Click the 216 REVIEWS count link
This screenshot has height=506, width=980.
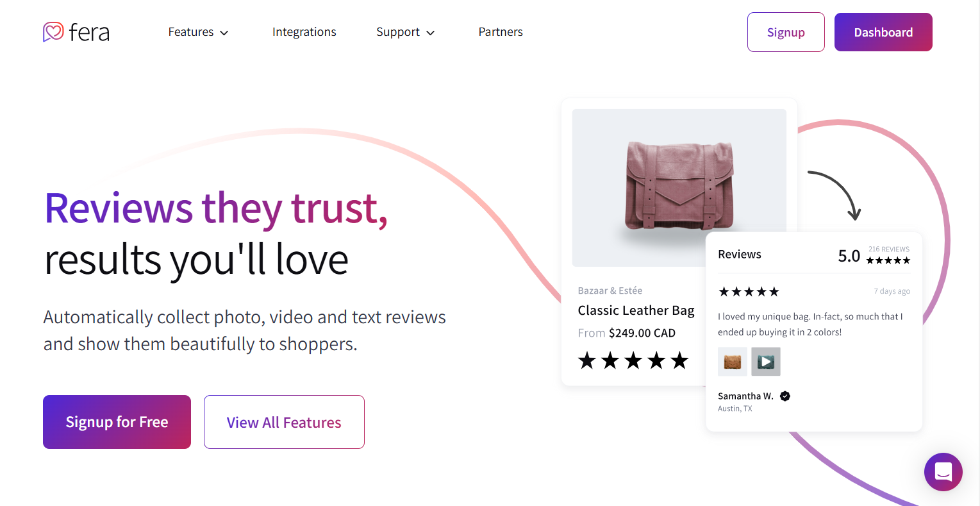[x=888, y=249]
